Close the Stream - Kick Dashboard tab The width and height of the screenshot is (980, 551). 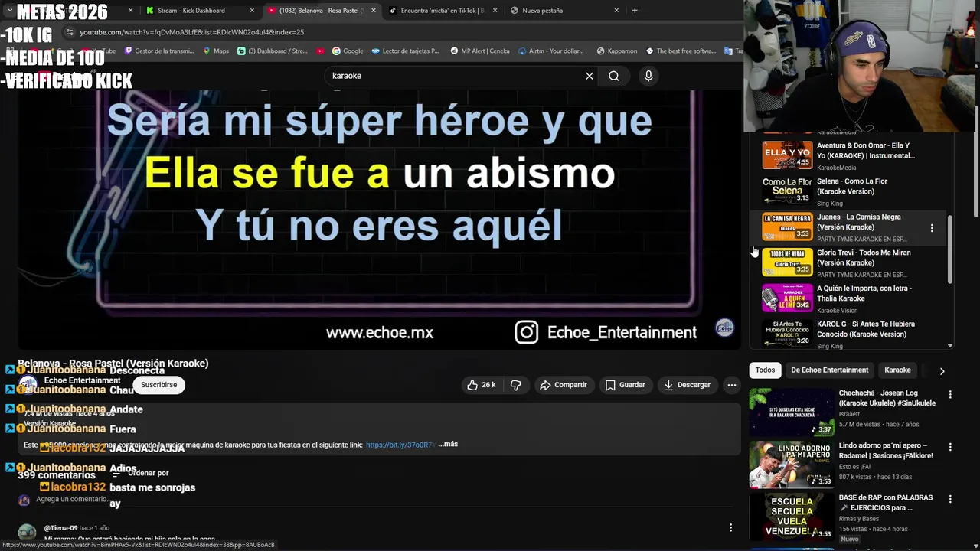tap(252, 11)
